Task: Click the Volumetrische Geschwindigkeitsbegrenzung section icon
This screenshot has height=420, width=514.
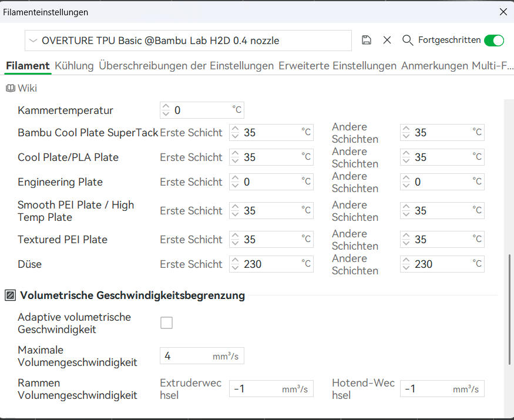Action: click(10, 295)
